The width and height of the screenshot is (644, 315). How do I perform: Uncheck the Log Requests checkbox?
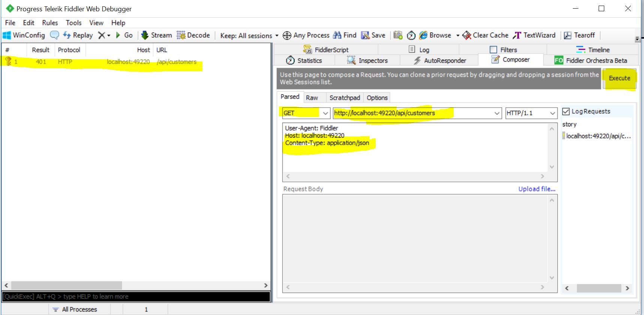566,111
